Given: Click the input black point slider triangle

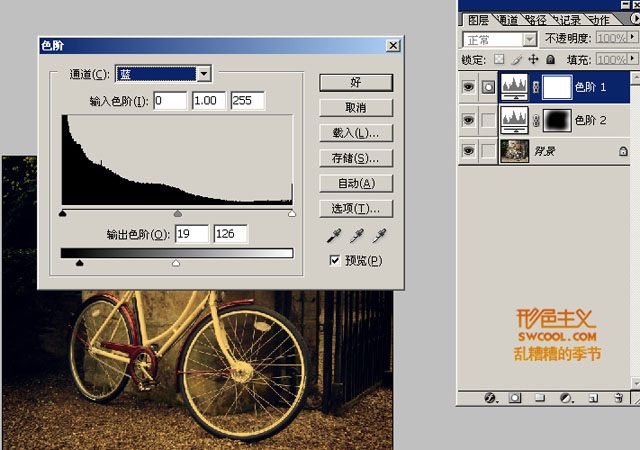Looking at the screenshot, I should click(x=62, y=213).
